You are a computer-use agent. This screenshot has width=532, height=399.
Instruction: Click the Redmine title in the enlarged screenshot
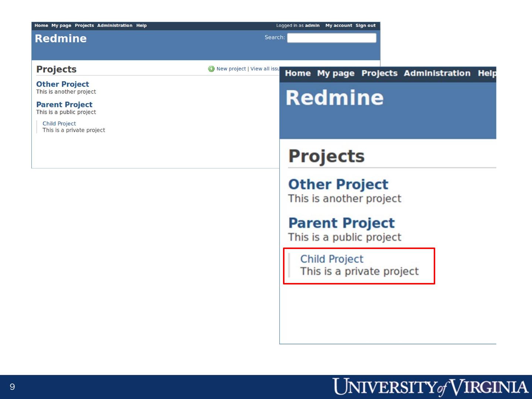(x=335, y=98)
